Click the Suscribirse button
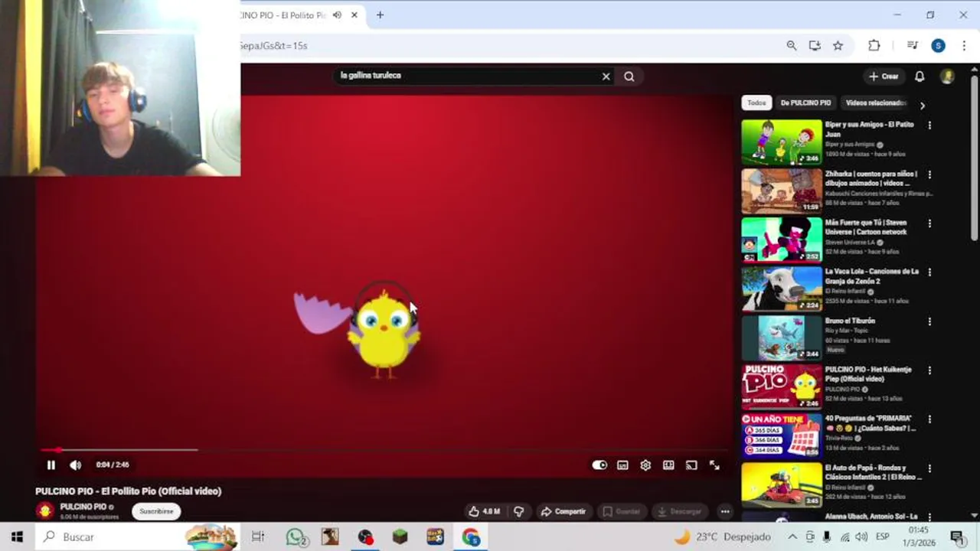 tap(157, 511)
